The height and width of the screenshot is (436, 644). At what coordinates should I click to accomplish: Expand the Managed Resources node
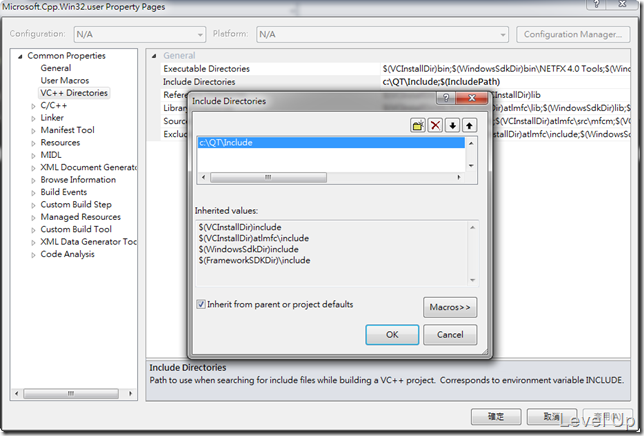click(33, 218)
